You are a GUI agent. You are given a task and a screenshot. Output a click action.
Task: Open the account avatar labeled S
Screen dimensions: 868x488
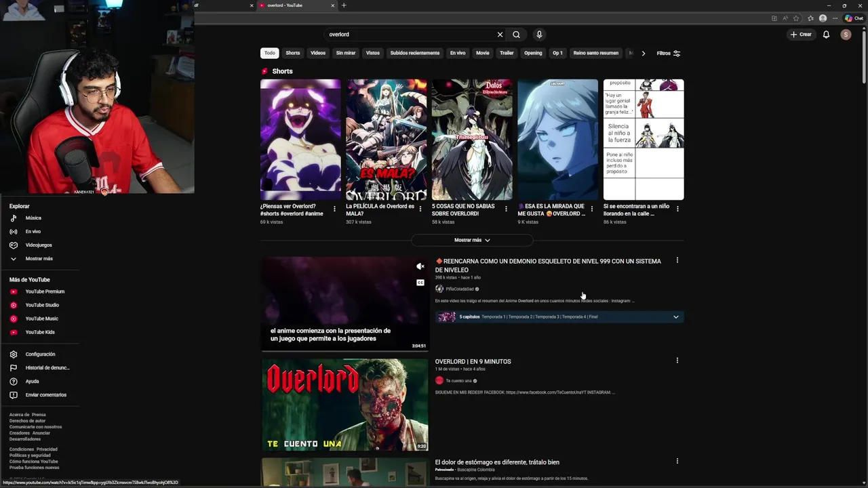846,35
